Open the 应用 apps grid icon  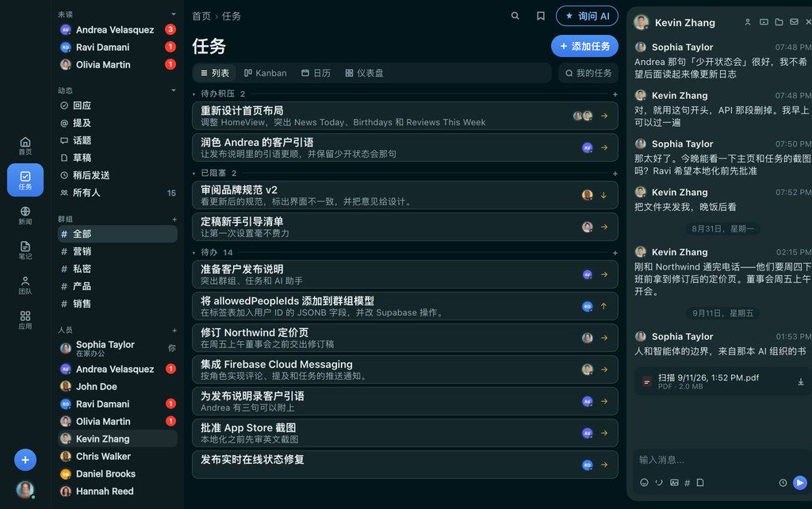25,320
